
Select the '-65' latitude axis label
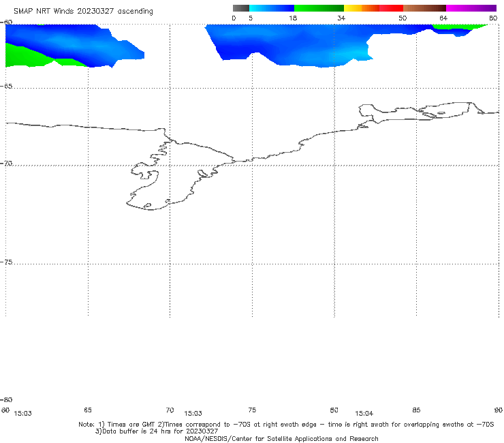point(6,87)
